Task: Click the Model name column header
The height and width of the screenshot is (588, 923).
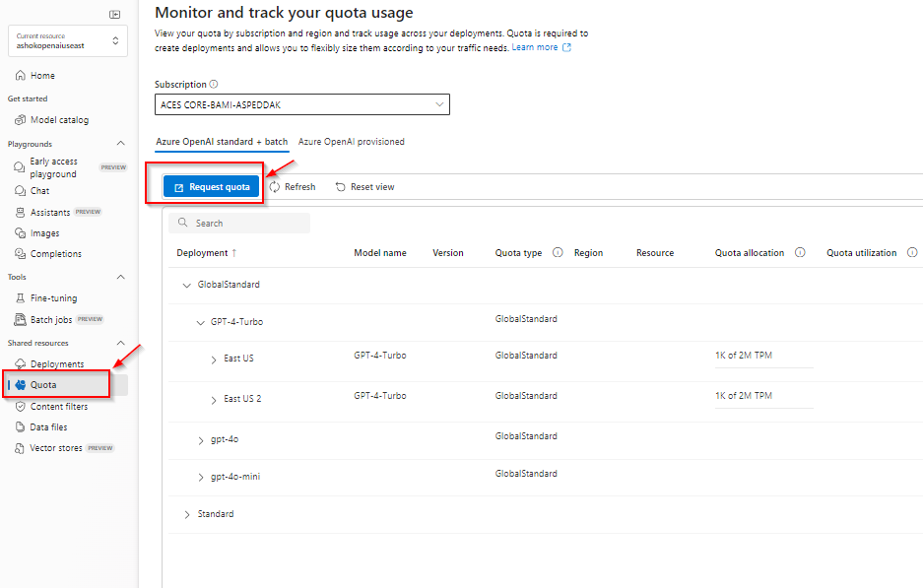Action: tap(380, 252)
